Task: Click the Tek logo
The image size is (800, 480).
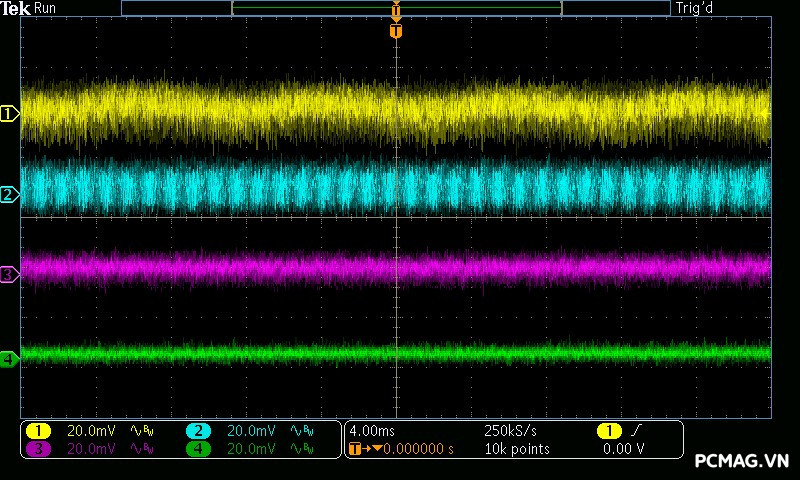Action: [x=17, y=8]
